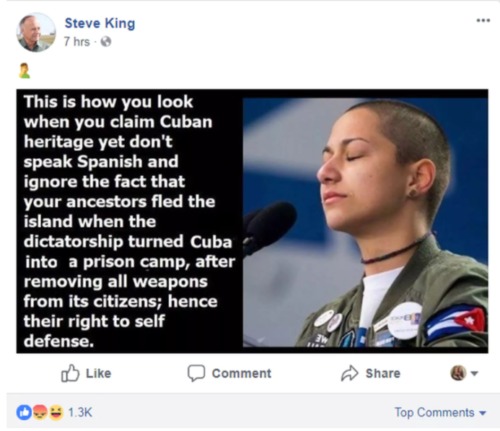Open the shared meme image
The width and height of the screenshot is (500, 431).
pos(252,221)
